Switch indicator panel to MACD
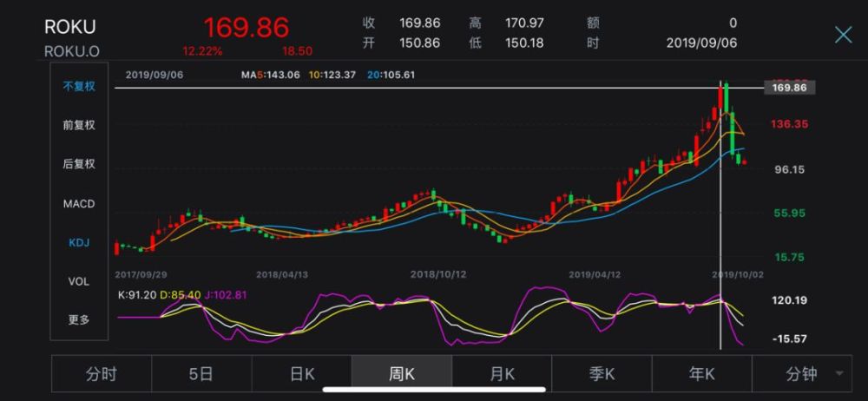Viewport: 868px width, 401px height. click(x=79, y=204)
